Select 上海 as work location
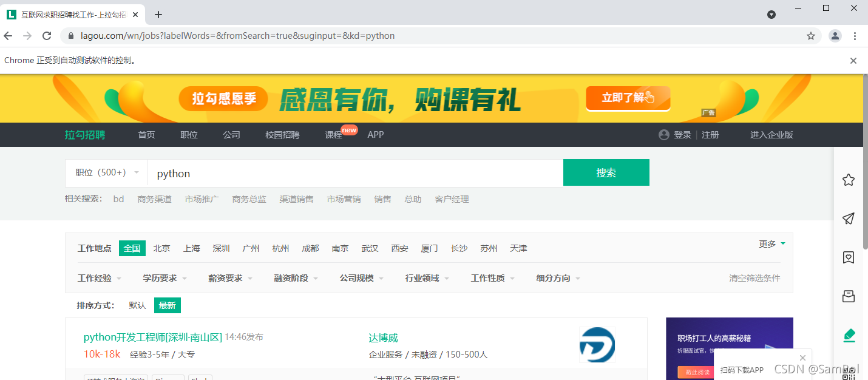The image size is (868, 380). click(192, 248)
